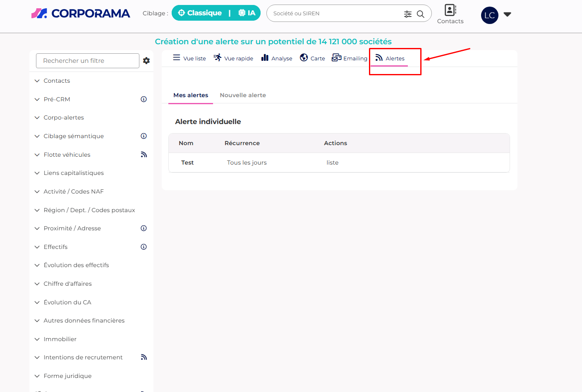Click the info icon beside Pré-CRM
Screen dimensions: 582x392
144,99
